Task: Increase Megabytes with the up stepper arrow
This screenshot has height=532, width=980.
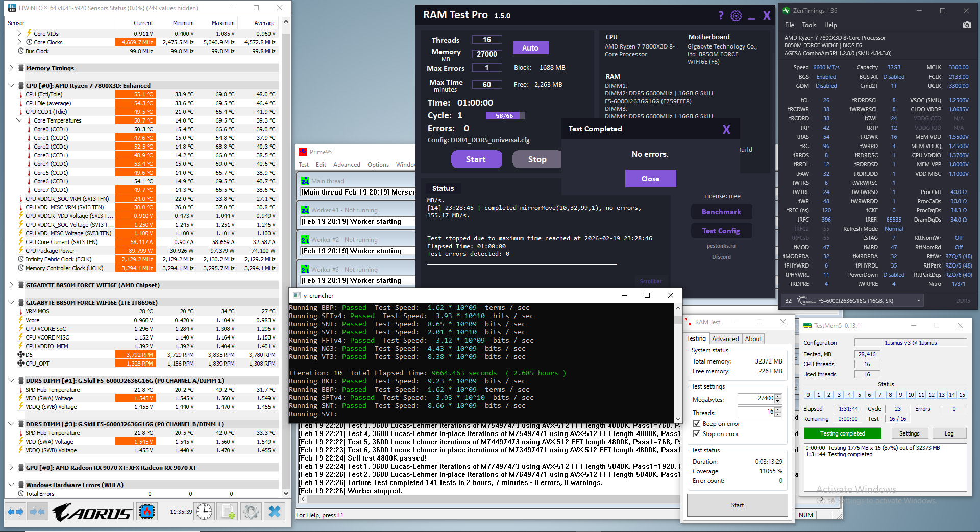Action: (x=778, y=397)
